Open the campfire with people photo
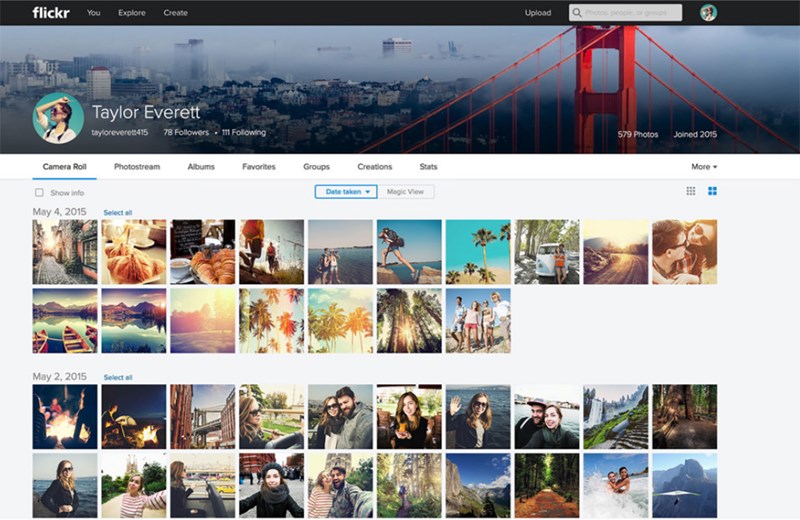This screenshot has width=800, height=520. [x=65, y=417]
